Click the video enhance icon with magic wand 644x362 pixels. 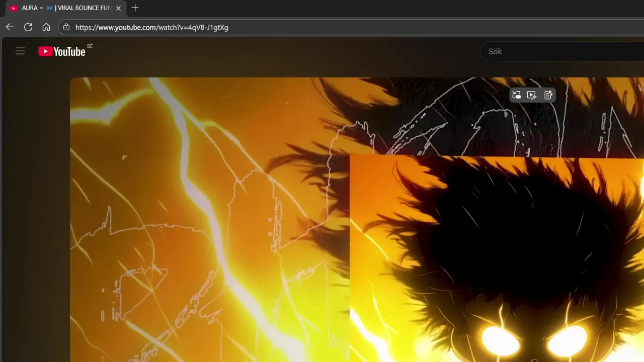pos(532,95)
